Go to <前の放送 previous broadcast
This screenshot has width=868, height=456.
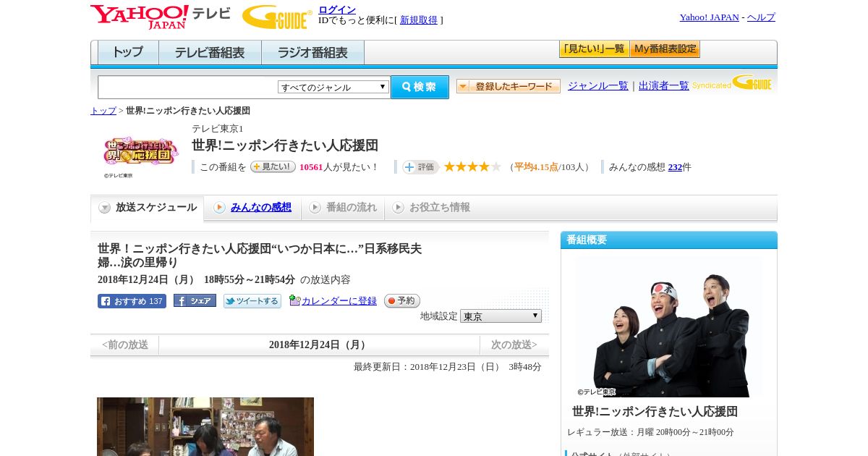(x=125, y=345)
